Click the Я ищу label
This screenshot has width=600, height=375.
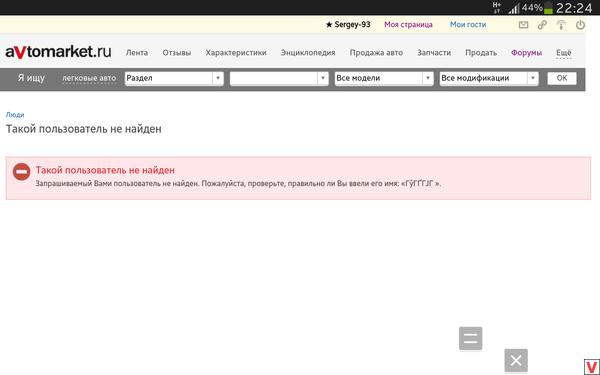coord(31,78)
